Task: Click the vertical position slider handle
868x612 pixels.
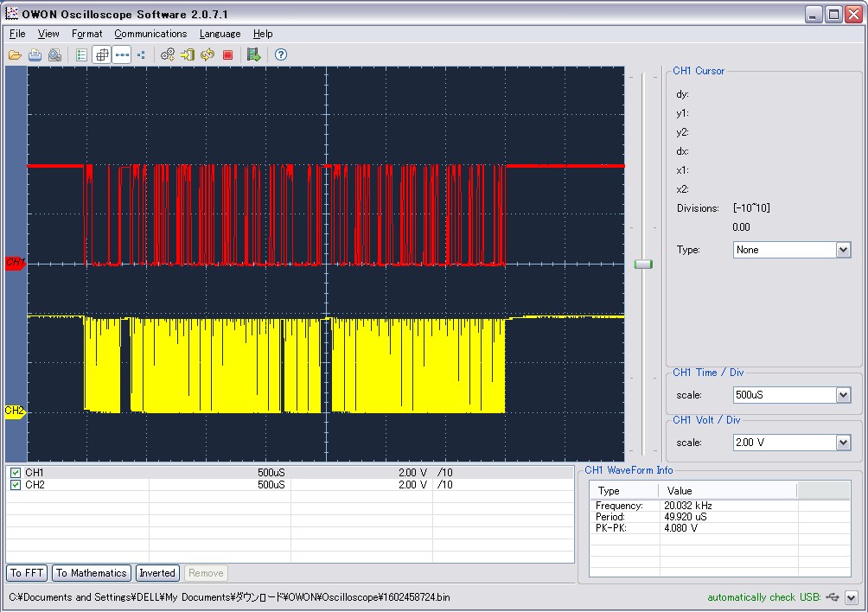Action: coord(642,264)
